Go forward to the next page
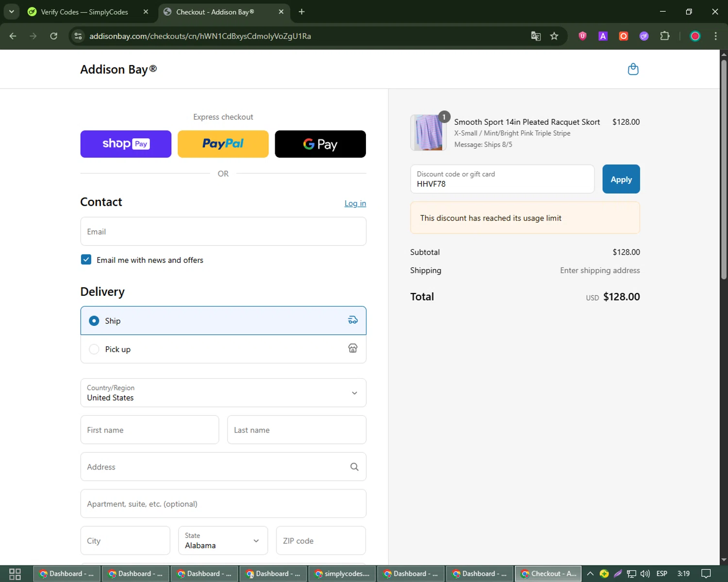 point(33,36)
